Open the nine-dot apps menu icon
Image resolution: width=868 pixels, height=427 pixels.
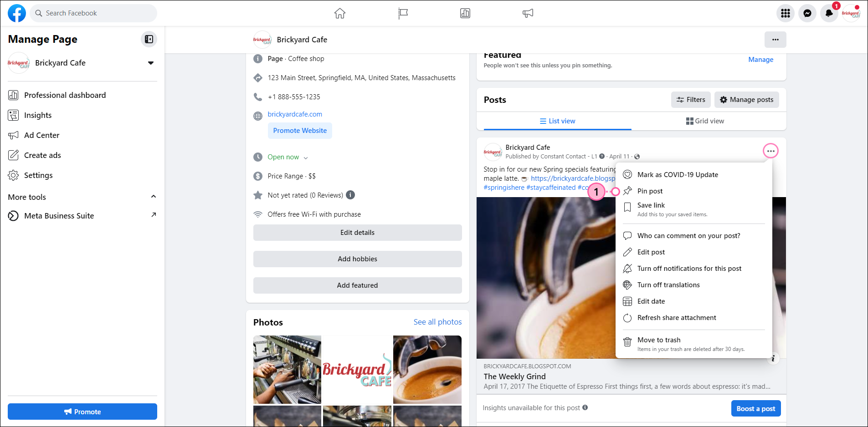click(x=786, y=13)
